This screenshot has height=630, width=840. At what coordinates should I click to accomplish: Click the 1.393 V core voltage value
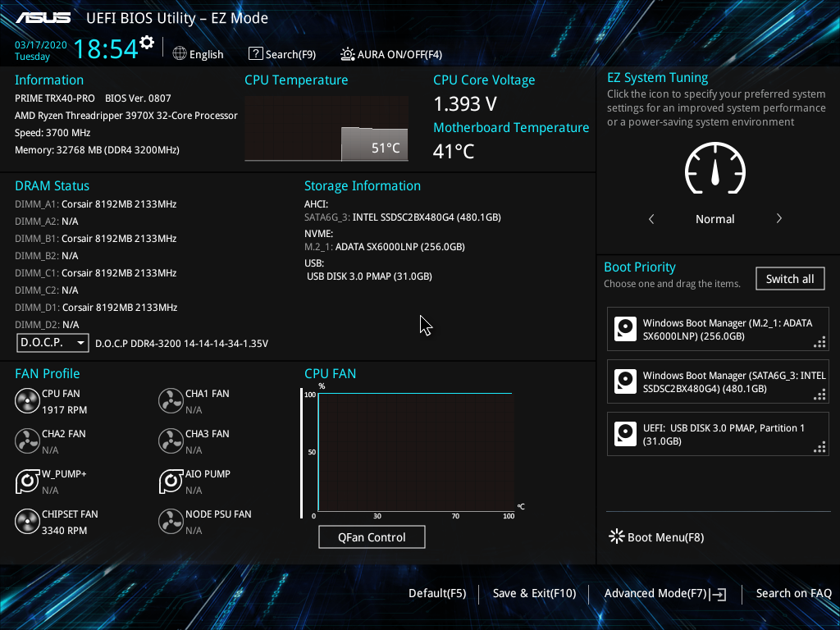pos(465,104)
